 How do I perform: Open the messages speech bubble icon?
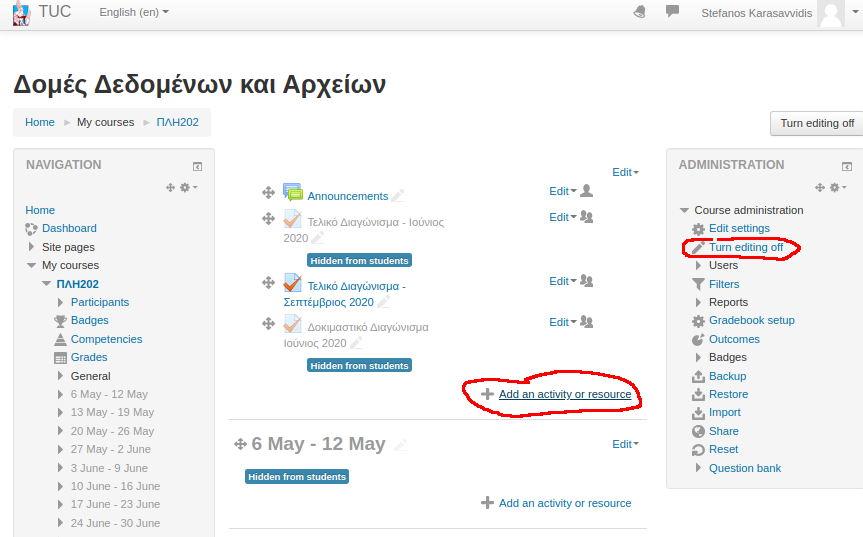coord(672,12)
